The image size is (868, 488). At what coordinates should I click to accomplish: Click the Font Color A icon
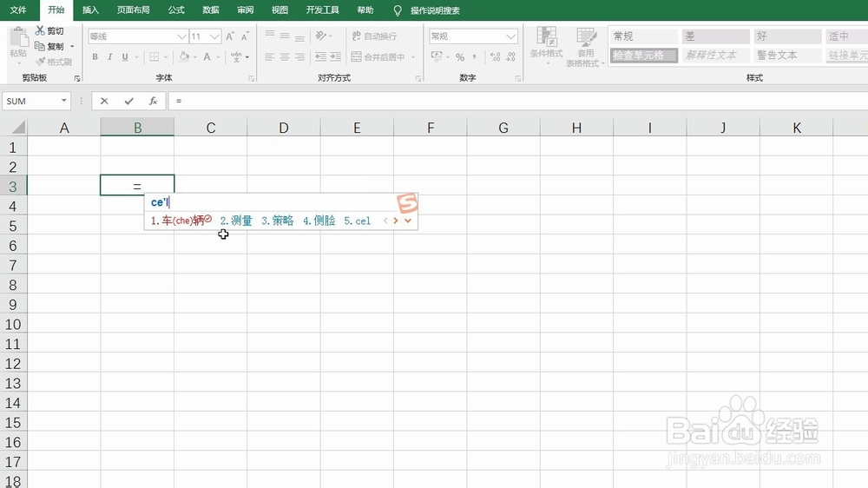click(x=207, y=56)
